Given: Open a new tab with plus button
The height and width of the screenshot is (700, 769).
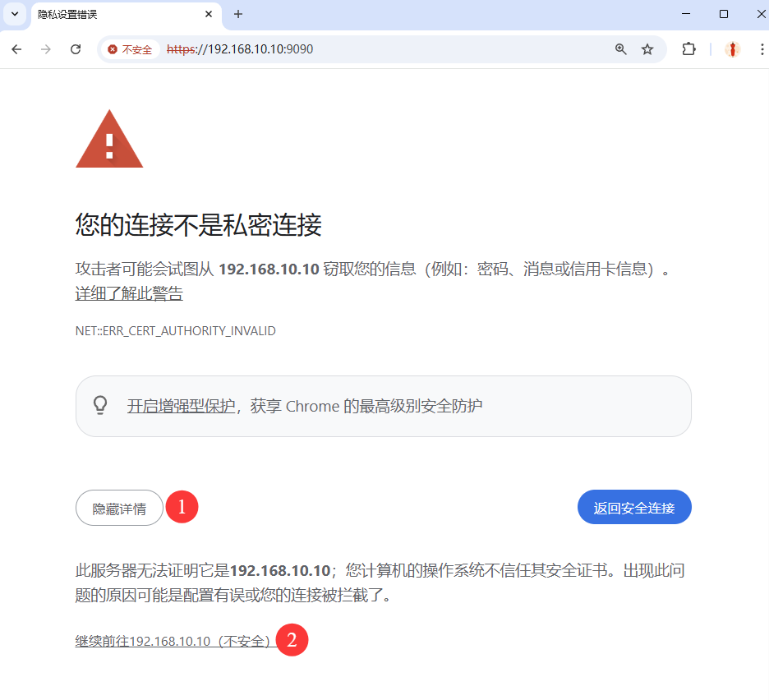Looking at the screenshot, I should 238,14.
